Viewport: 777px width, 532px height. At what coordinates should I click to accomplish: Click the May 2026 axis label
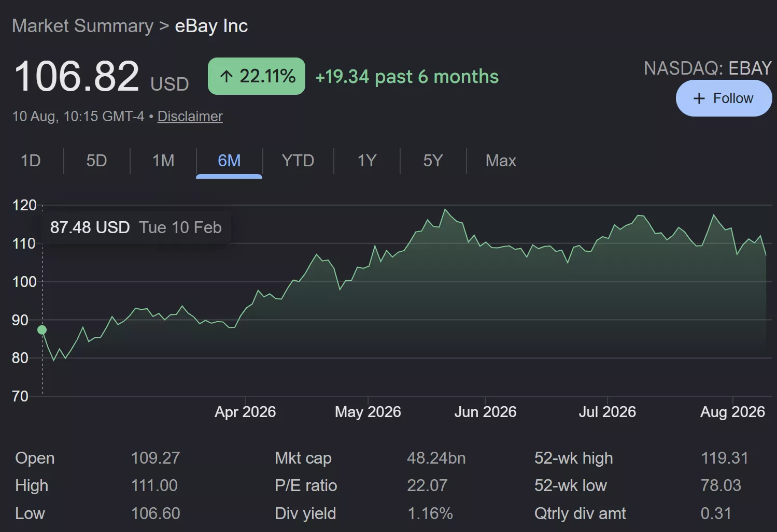pyautogui.click(x=368, y=412)
